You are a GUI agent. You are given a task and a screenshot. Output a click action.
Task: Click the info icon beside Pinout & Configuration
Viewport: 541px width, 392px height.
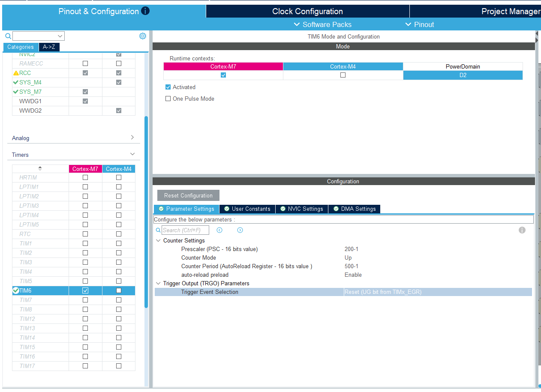145,11
